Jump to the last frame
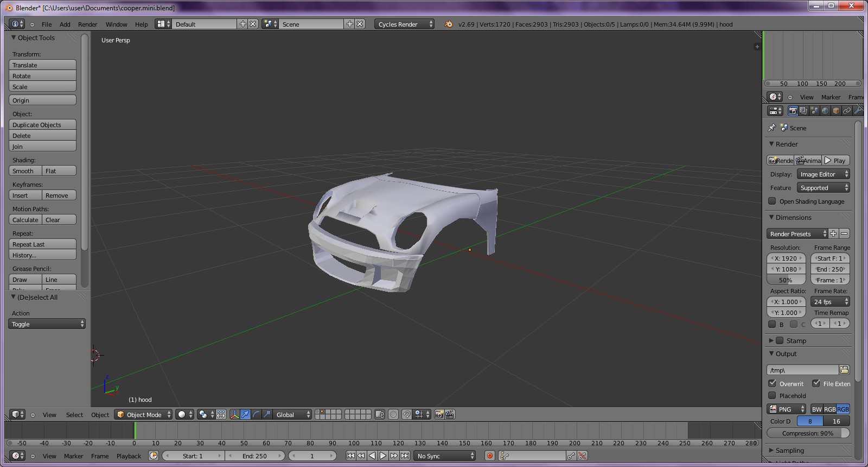Screen dimensions: 868x467 (405, 456)
